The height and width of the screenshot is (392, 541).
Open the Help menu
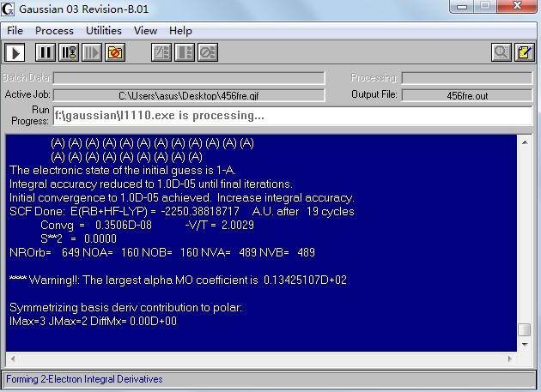pos(180,31)
